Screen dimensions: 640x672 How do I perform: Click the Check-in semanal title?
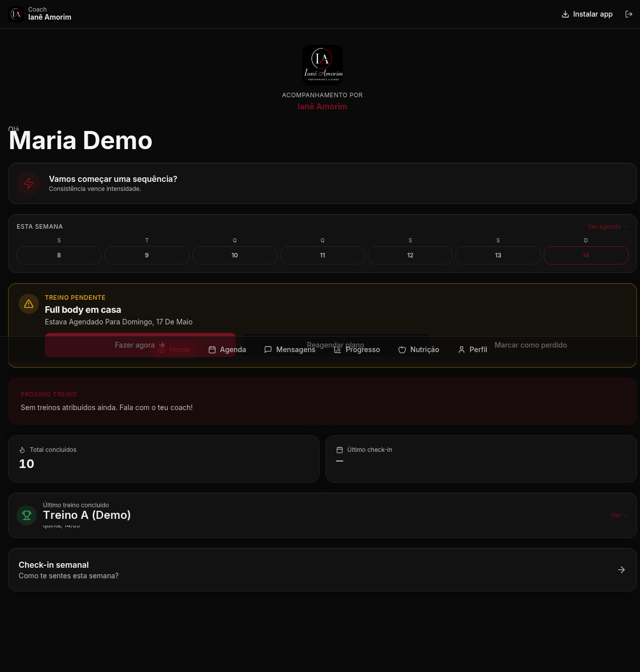pyautogui.click(x=53, y=565)
